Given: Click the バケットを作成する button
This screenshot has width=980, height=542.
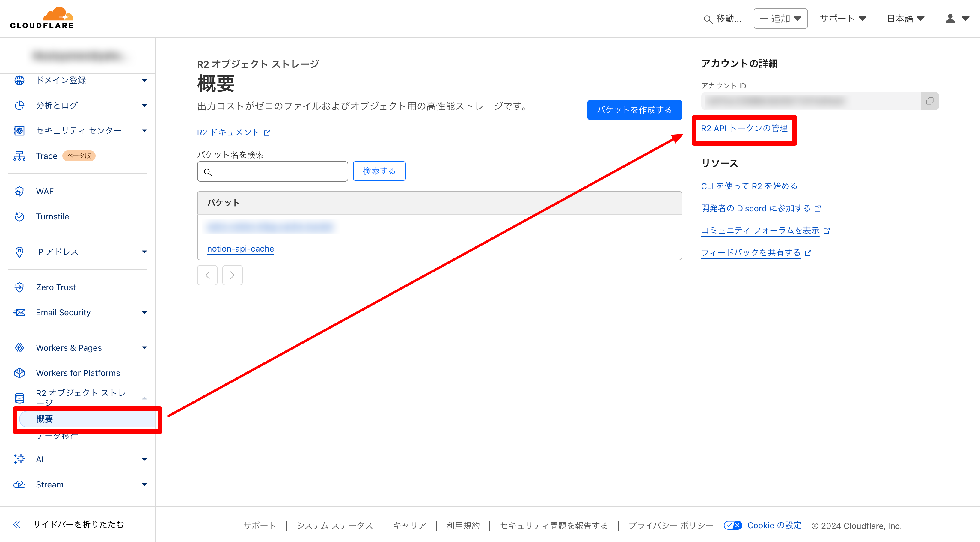Looking at the screenshot, I should coord(634,110).
